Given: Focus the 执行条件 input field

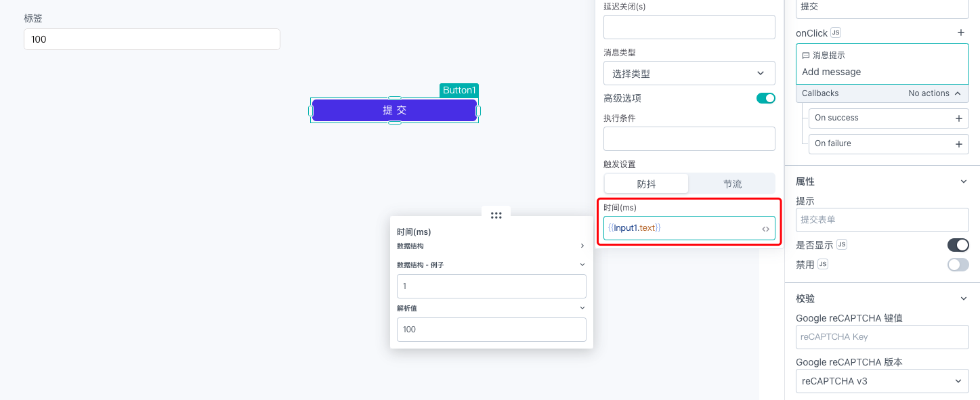Looking at the screenshot, I should point(689,139).
